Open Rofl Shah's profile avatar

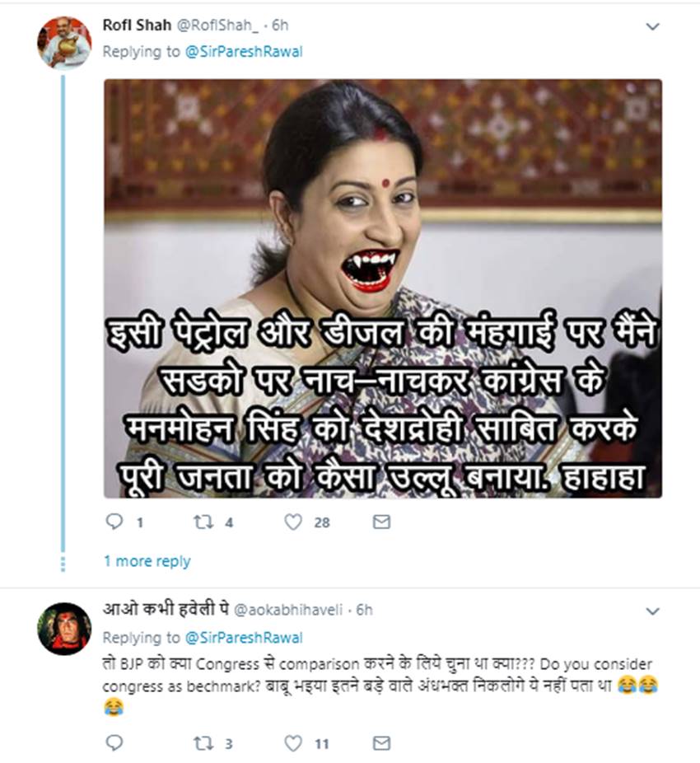(63, 42)
